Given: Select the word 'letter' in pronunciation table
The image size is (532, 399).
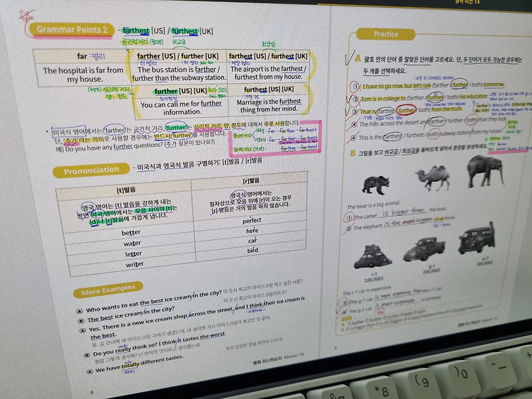Looking at the screenshot, I should [x=133, y=253].
